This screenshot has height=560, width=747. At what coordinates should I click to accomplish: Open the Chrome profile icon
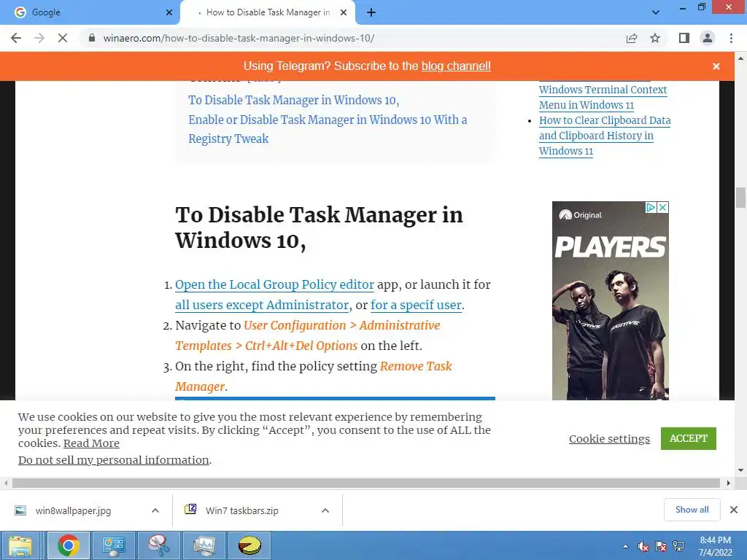[708, 38]
